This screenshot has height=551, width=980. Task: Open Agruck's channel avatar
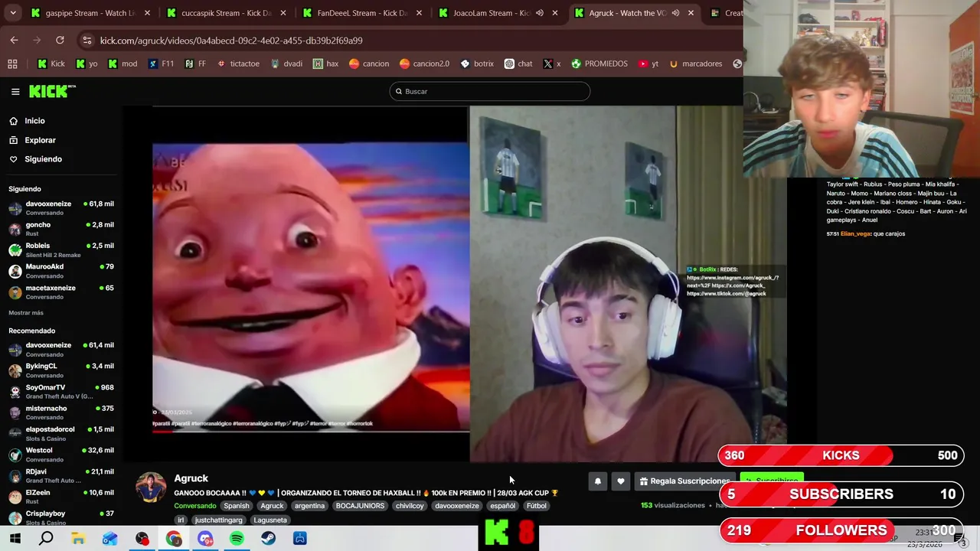(151, 487)
